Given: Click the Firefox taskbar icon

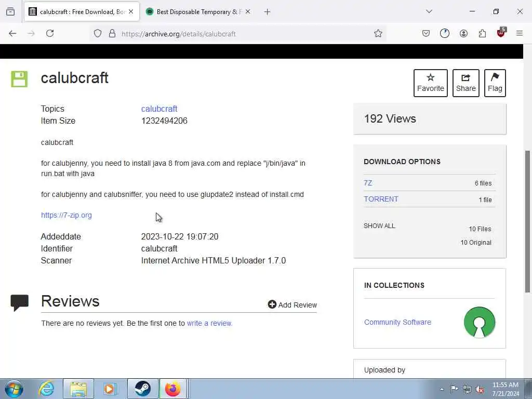Looking at the screenshot, I should tap(173, 389).
